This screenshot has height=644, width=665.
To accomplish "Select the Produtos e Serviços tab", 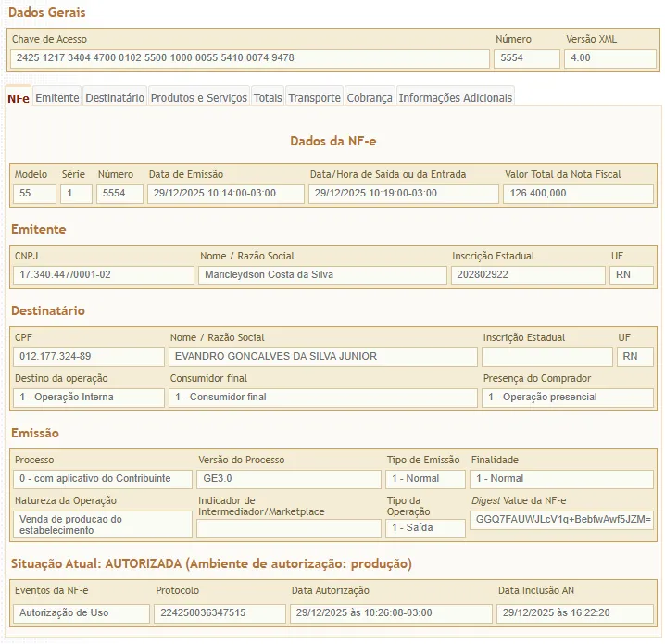I will point(198,97).
